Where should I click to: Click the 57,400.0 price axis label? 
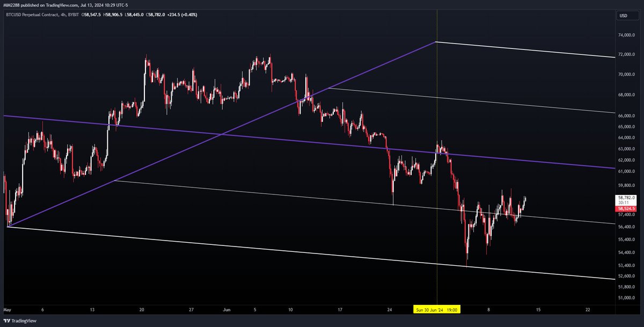[627, 215]
